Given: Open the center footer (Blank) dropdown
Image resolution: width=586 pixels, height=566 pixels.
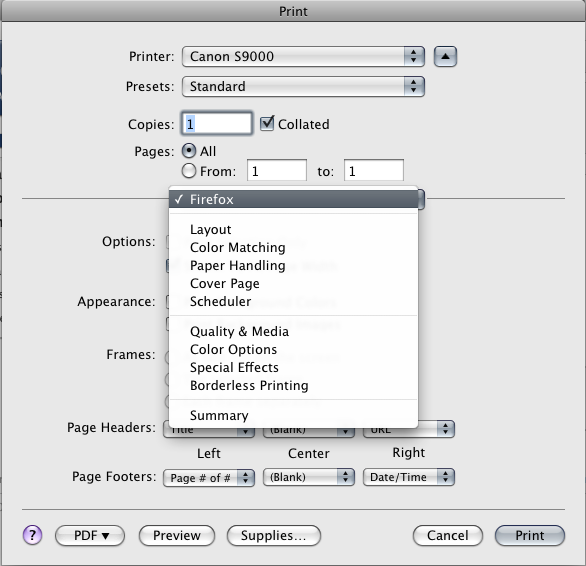Looking at the screenshot, I should coord(309,477).
